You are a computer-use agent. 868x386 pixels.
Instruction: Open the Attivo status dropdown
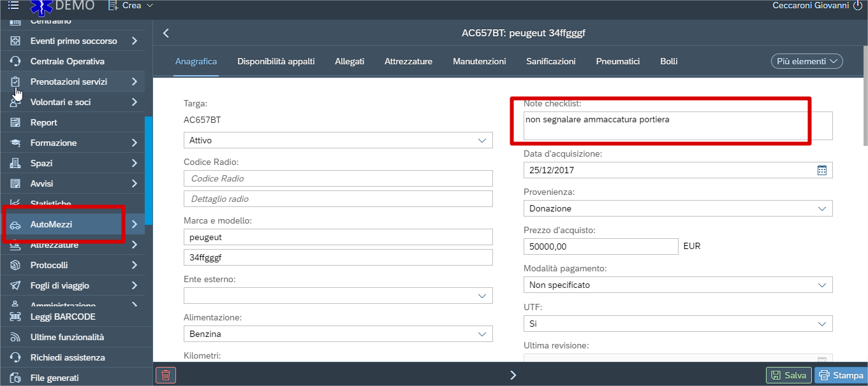point(338,140)
